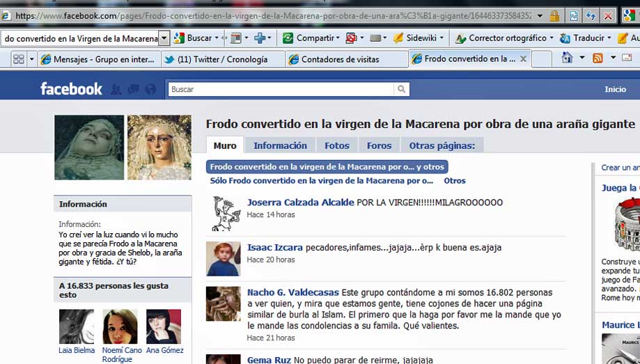Select the 'Sólo Frodo convertido' filter link

tap(322, 181)
